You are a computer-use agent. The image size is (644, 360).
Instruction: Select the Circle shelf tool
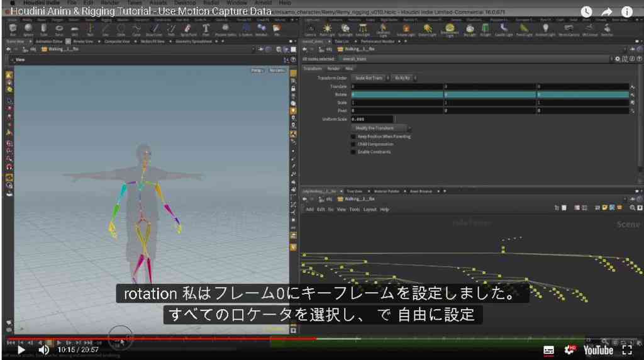tap(121, 30)
